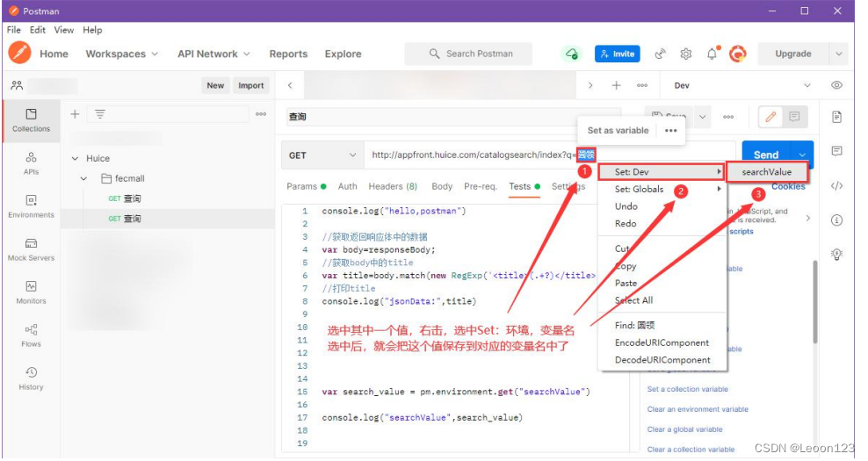Open the View menu

tap(63, 30)
